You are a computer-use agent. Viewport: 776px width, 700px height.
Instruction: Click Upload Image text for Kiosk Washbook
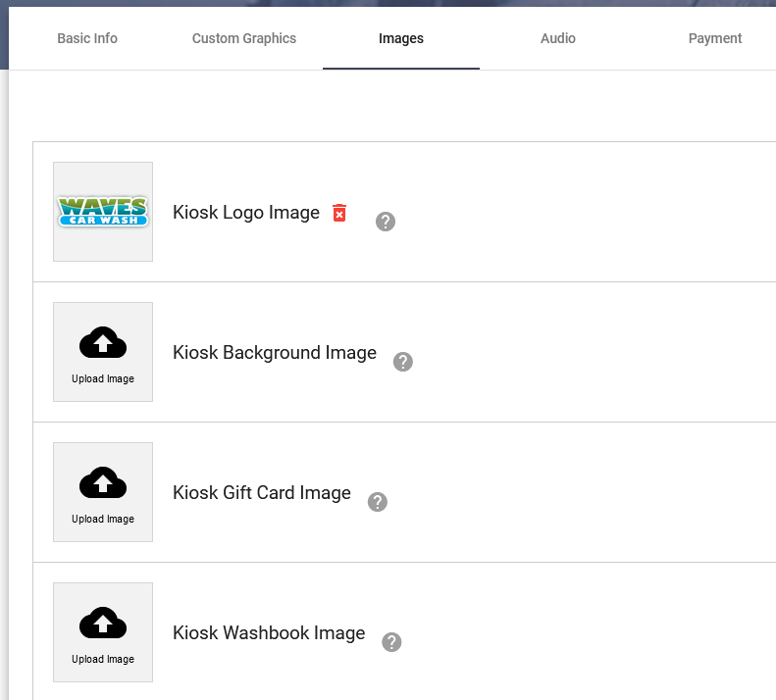(103, 659)
